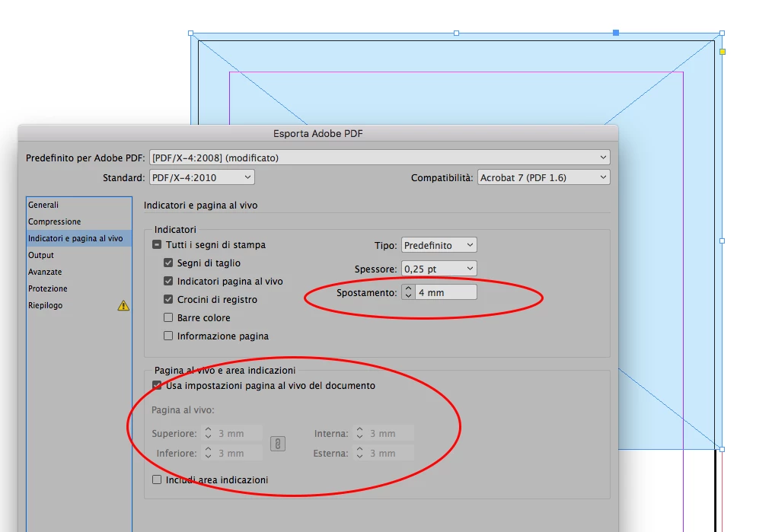Click the frame's top-center handle
Viewport: 772px width, 532px height.
coord(456,33)
